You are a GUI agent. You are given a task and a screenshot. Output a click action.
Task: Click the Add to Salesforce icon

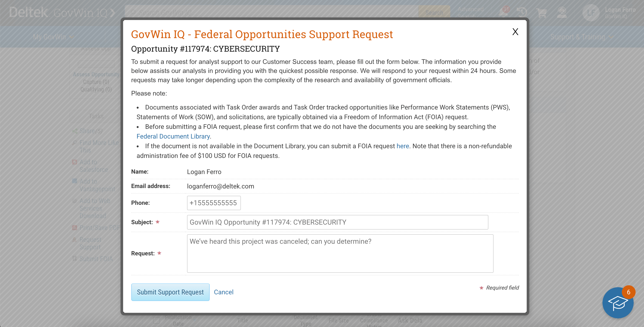pyautogui.click(x=74, y=162)
